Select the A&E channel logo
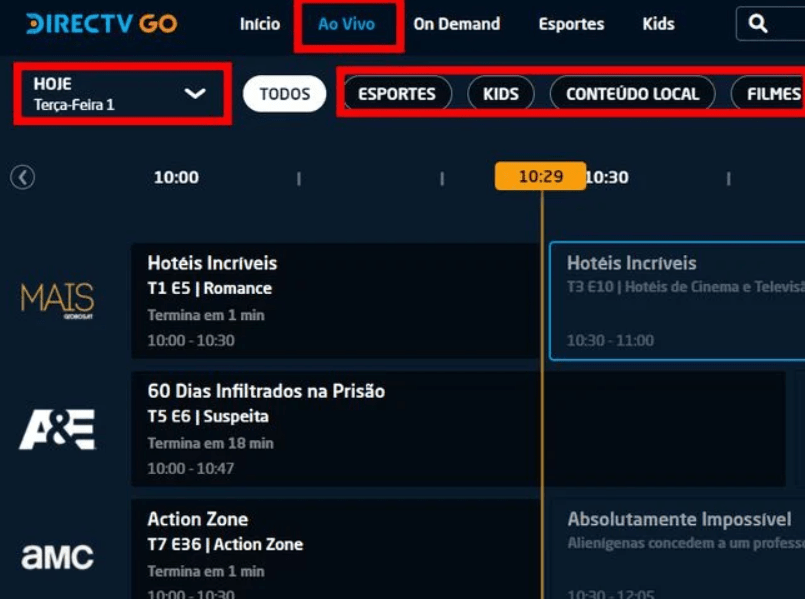The height and width of the screenshot is (599, 805). pyautogui.click(x=57, y=429)
